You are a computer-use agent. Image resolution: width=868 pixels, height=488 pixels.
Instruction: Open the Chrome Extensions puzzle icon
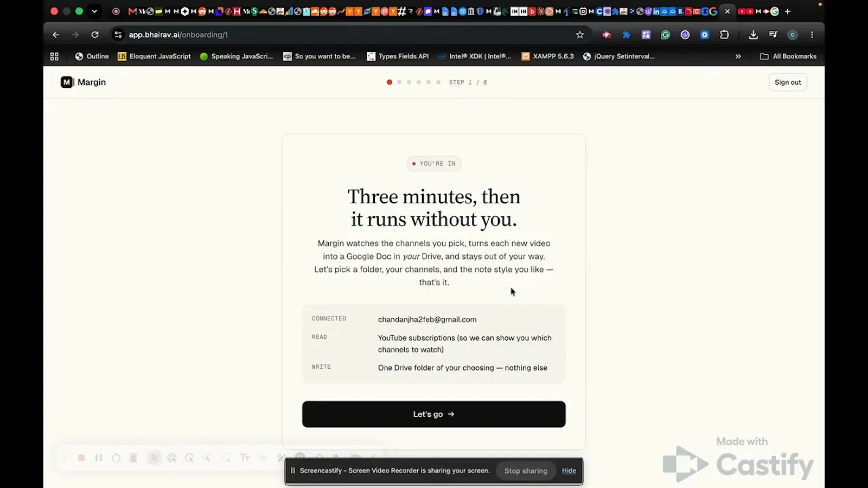(x=724, y=35)
